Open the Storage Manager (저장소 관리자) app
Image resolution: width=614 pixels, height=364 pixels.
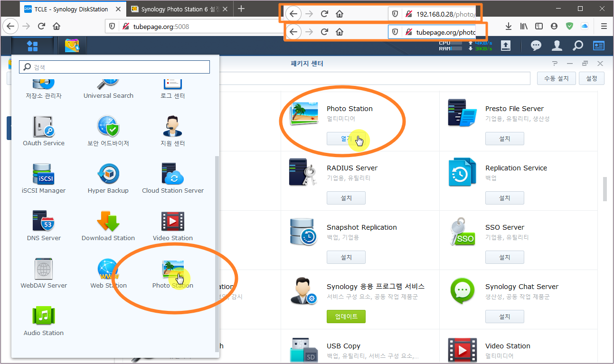tap(44, 88)
